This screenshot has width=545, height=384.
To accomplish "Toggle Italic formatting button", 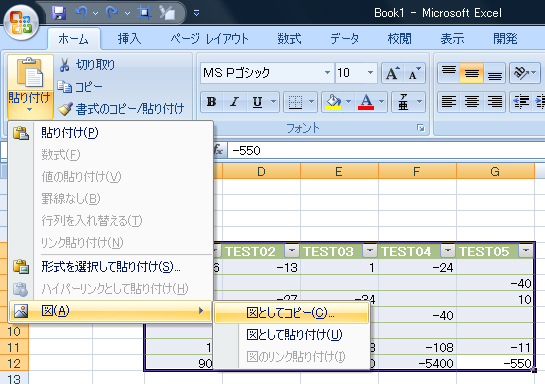I will (x=234, y=102).
